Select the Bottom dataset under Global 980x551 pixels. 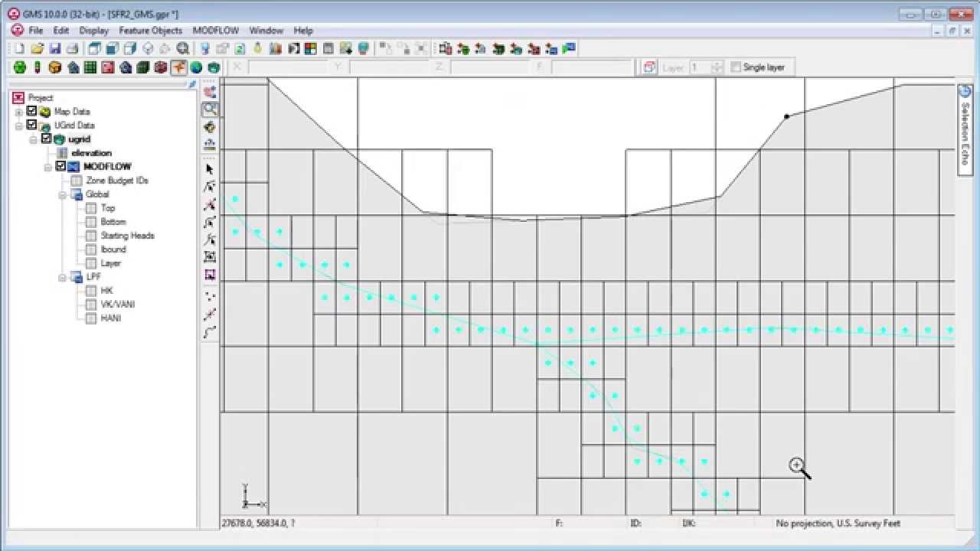click(113, 222)
